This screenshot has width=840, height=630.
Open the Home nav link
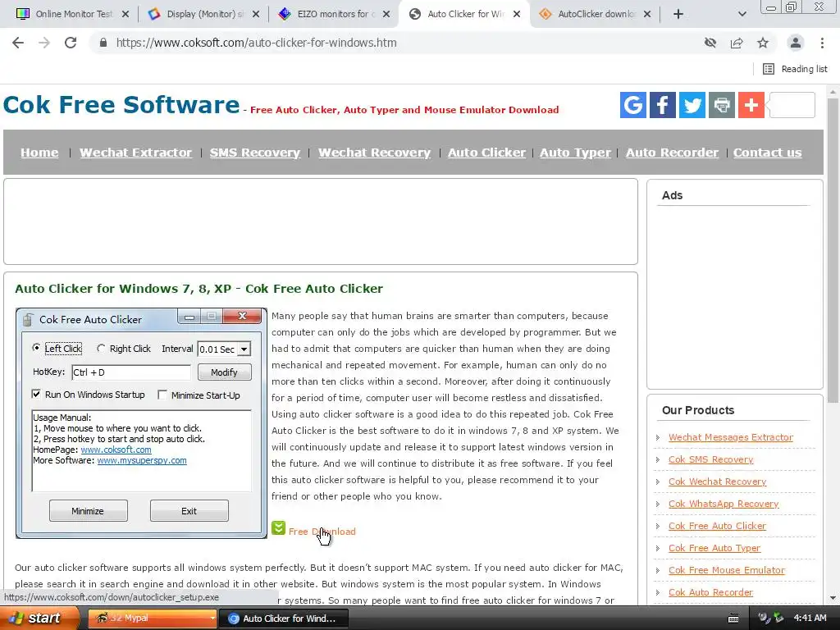[39, 153]
